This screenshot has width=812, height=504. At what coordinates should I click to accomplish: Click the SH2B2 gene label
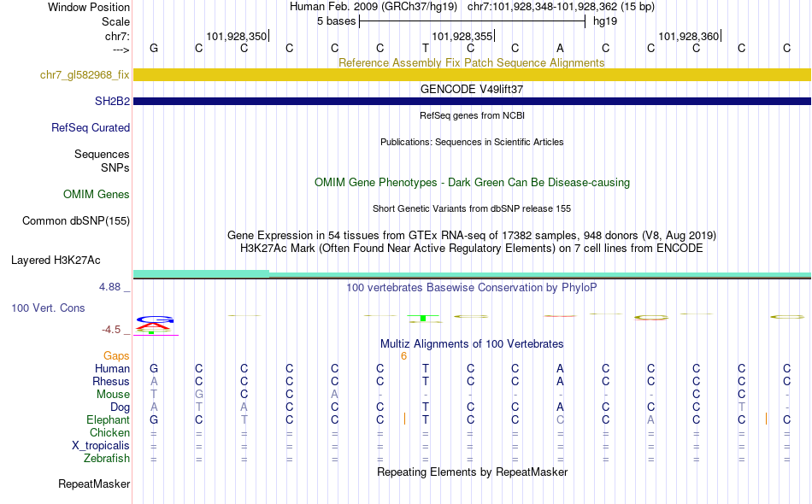tap(112, 102)
